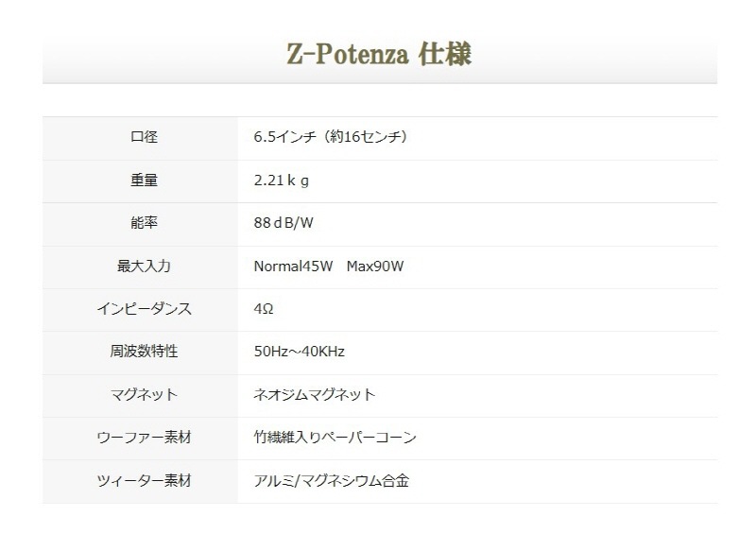
Task: Select the 能率 row label
Action: 144,223
